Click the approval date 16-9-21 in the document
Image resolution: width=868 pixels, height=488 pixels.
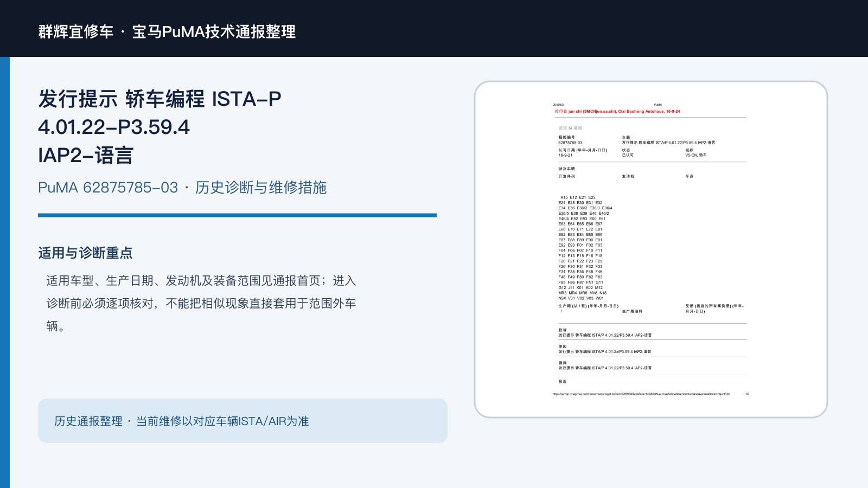pyautogui.click(x=565, y=155)
